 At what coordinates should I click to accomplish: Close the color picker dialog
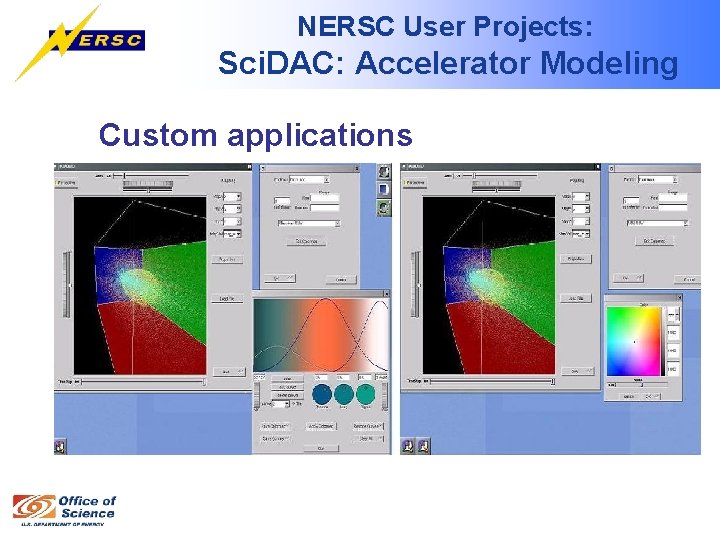(679, 298)
